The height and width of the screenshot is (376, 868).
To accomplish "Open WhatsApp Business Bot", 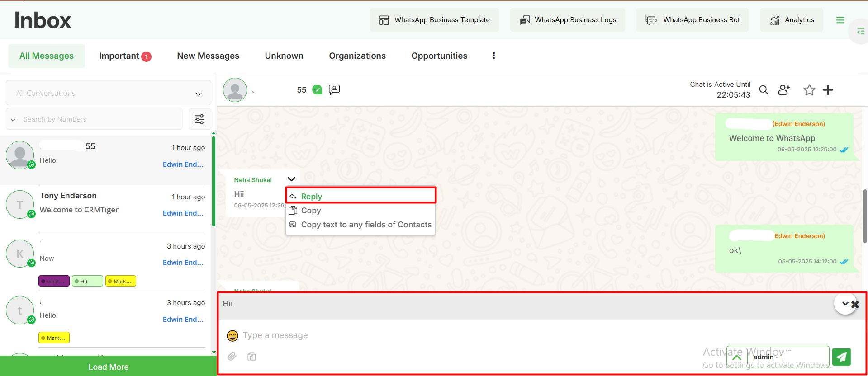I will [692, 20].
